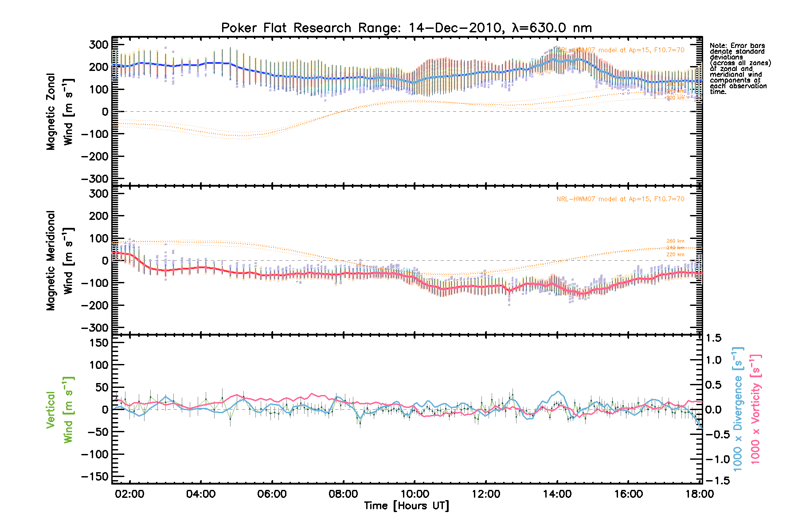Select the Magnetic Zonal Wind axis label

pyautogui.click(x=60, y=112)
